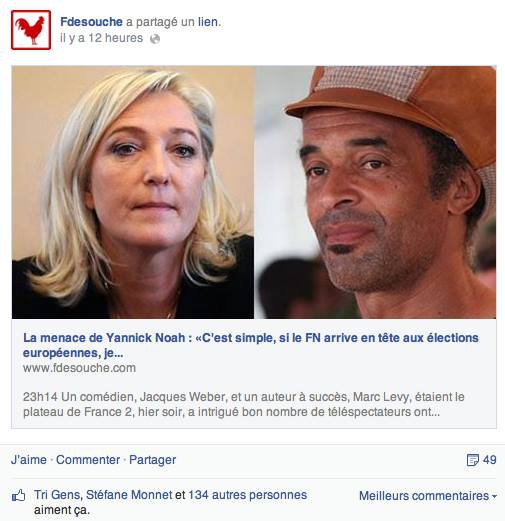View Stéfane Monnet's profile
The height and width of the screenshot is (521, 505).
pyautogui.click(x=129, y=495)
